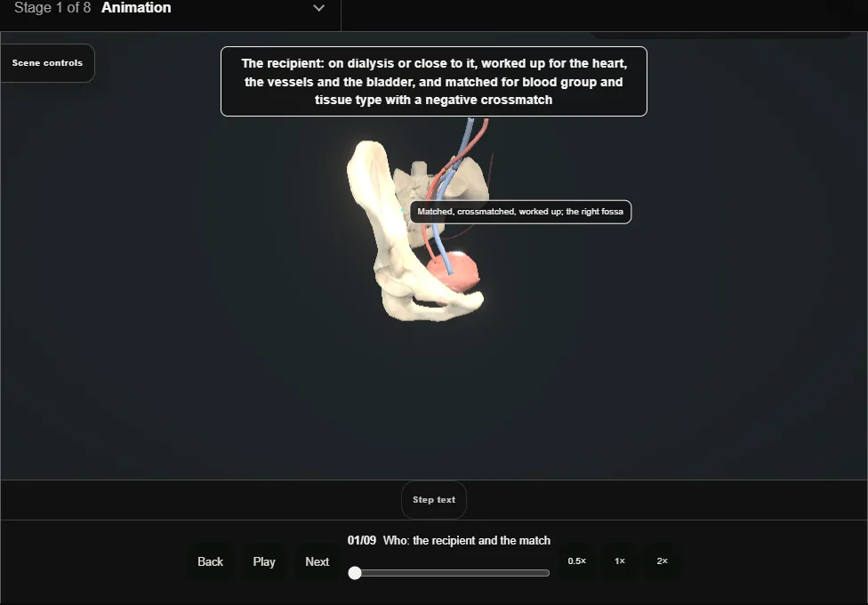The width and height of the screenshot is (868, 605).
Task: Click the step title 'Who: the recipient and the match'
Action: pos(467,541)
